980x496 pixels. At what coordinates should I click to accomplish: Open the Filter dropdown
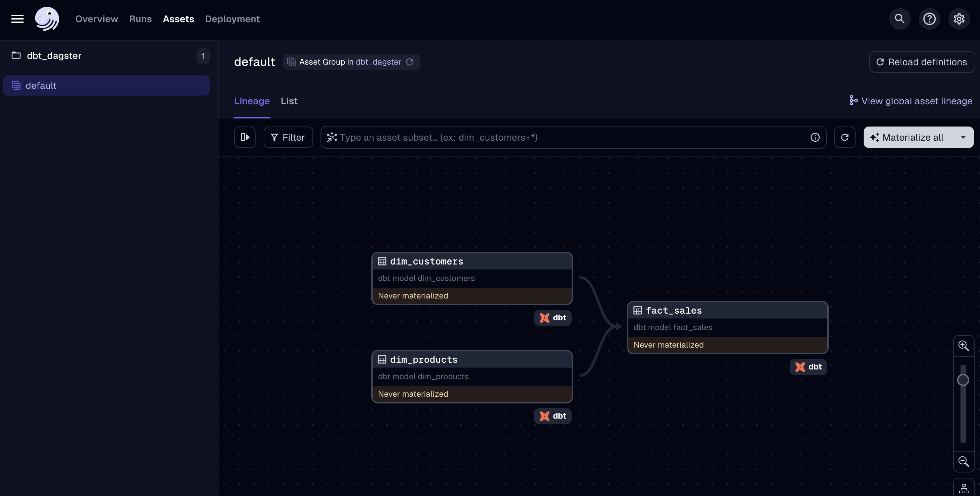point(288,137)
